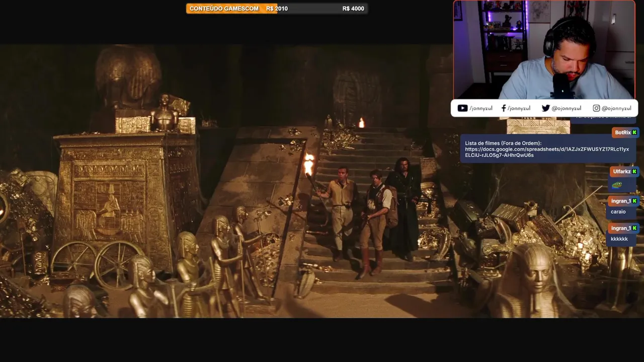Click the CONTEÚDO GAMESCOM goal label

coord(224,9)
